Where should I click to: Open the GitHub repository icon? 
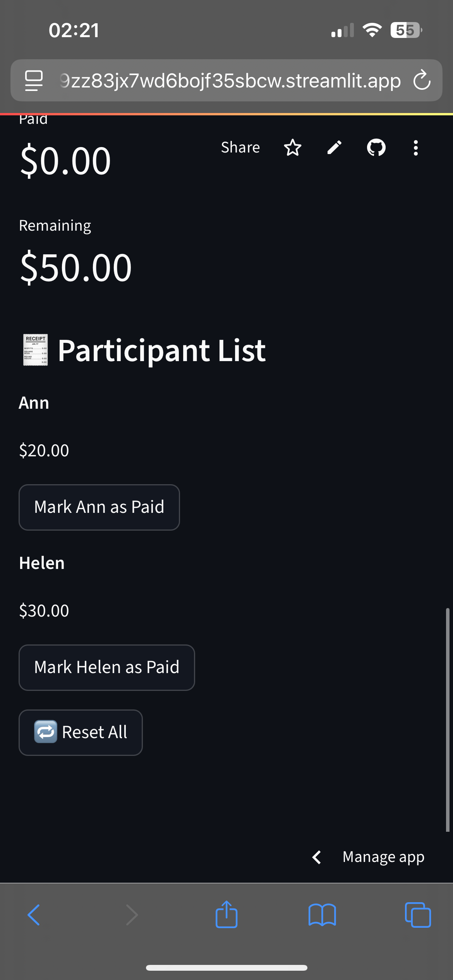click(x=376, y=147)
